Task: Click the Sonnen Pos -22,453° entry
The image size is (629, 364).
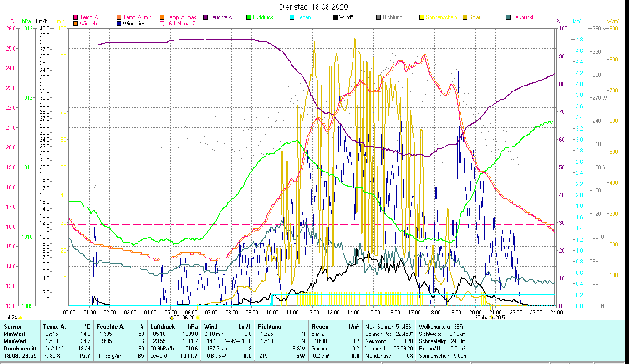Action: click(x=389, y=334)
